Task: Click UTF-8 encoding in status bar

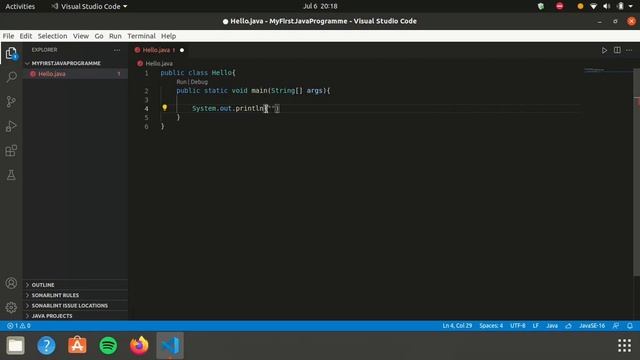Action: coord(518,326)
